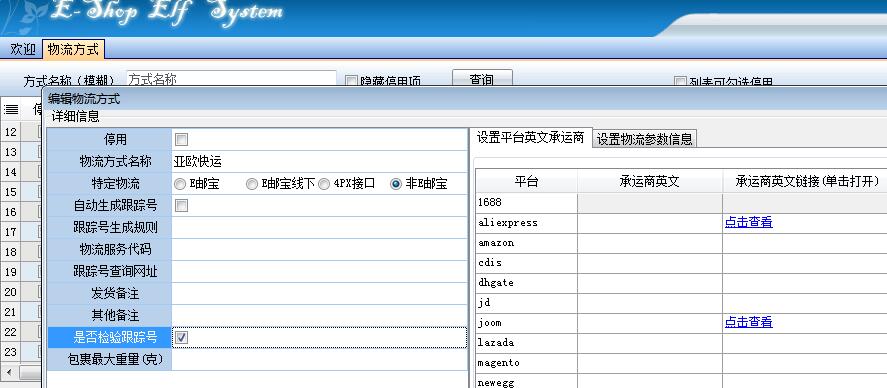Select row 18 in the background list
This screenshot has height=388, width=887.
[x=10, y=252]
